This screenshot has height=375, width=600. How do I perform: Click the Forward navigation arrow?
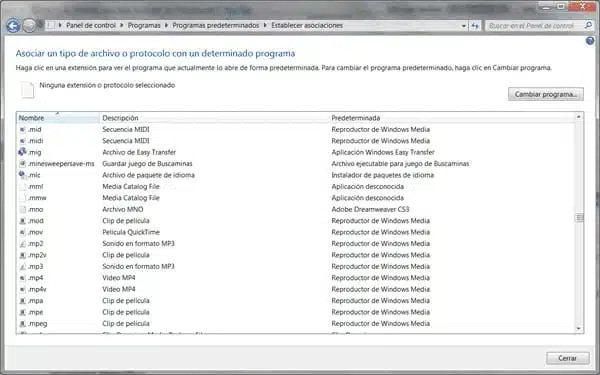click(x=29, y=26)
